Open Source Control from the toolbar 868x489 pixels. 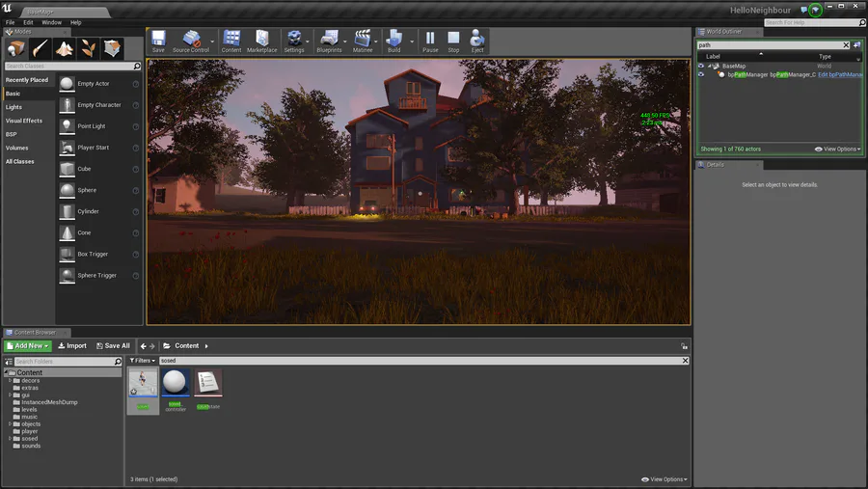[x=190, y=41]
